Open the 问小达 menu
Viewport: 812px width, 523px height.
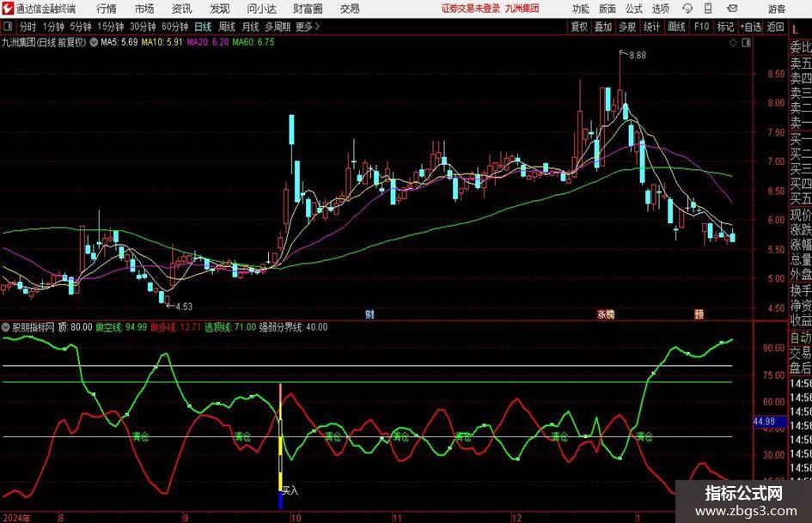pos(261,9)
